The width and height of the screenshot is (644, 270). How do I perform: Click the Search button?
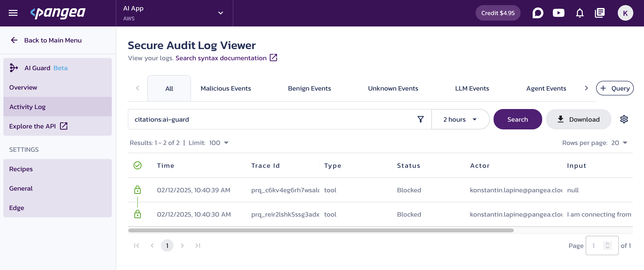(x=517, y=119)
